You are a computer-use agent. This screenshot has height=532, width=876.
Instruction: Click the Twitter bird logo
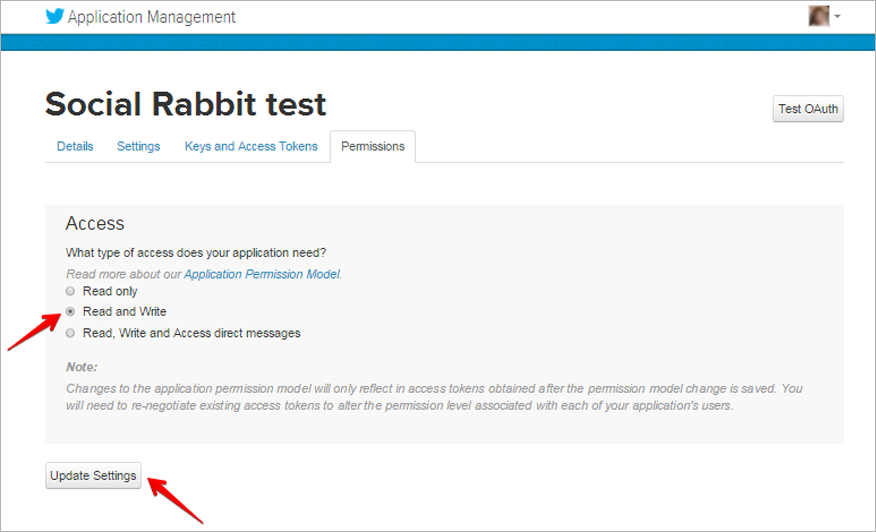click(x=55, y=16)
